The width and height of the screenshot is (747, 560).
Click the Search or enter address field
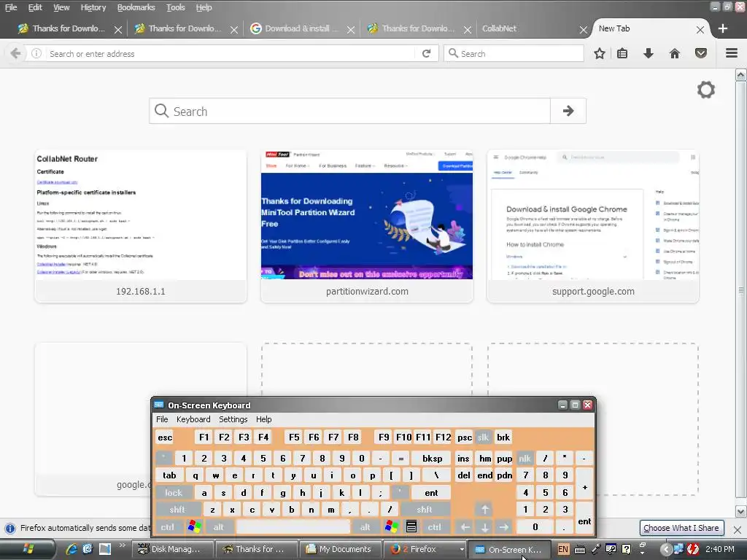coord(231,53)
